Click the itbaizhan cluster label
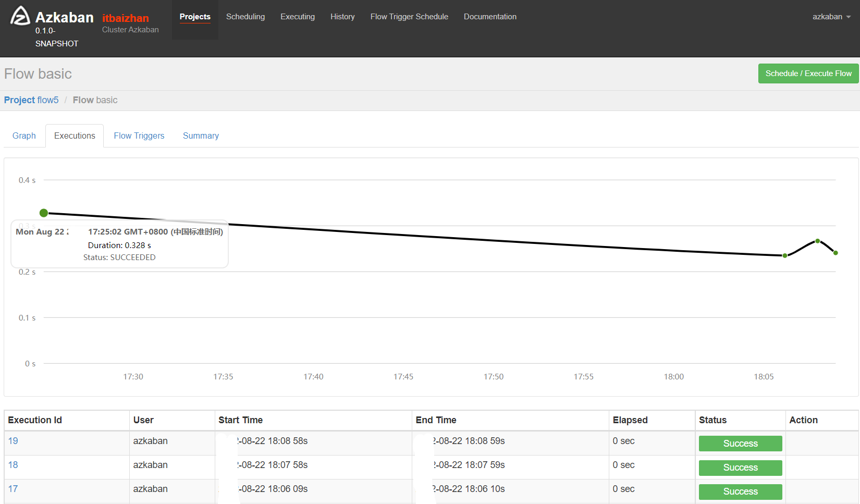 click(x=125, y=18)
